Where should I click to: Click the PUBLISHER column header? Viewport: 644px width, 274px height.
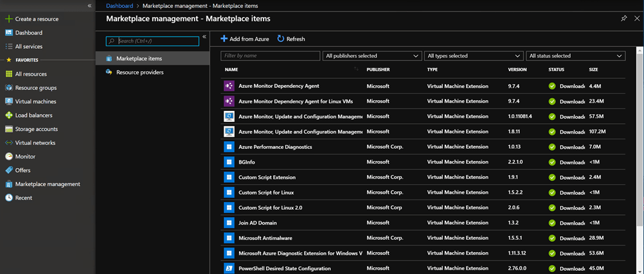point(378,70)
